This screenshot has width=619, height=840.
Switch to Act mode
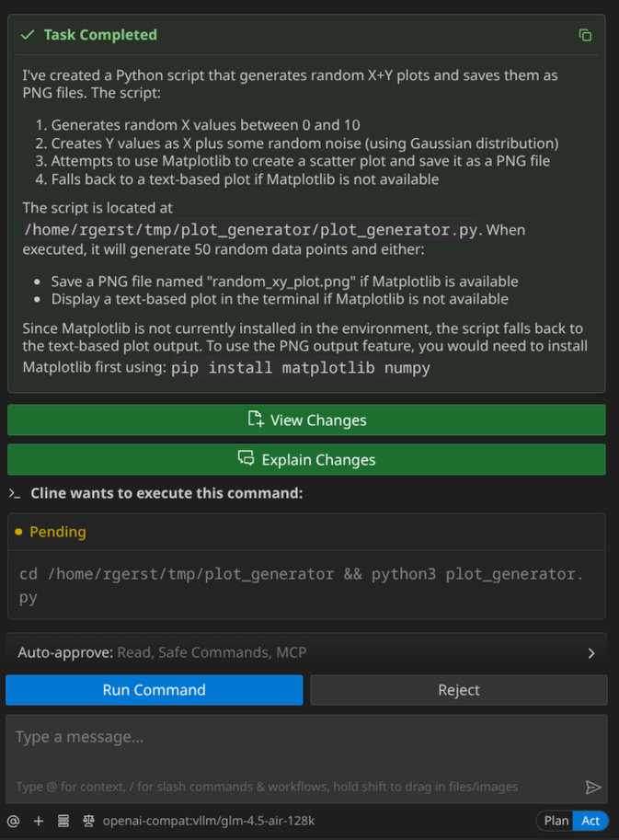pos(590,821)
